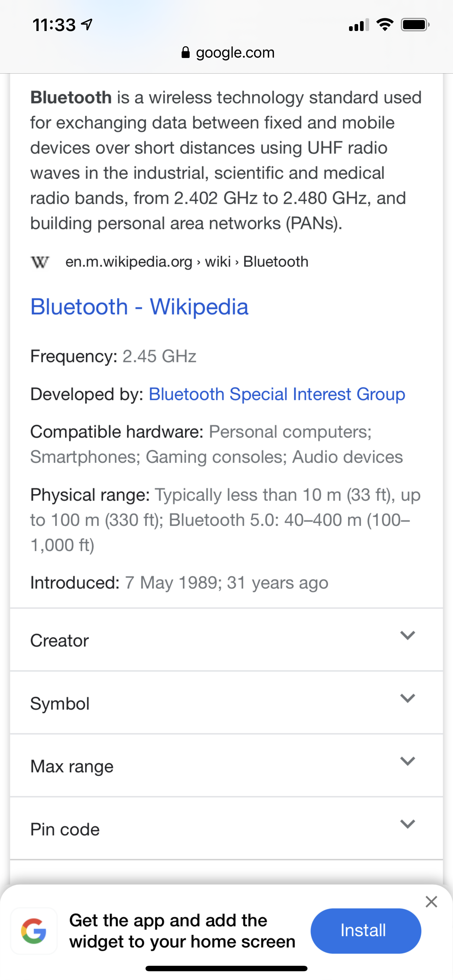Tap the cellular signal bars icon
The image size is (453, 980).
tap(359, 25)
